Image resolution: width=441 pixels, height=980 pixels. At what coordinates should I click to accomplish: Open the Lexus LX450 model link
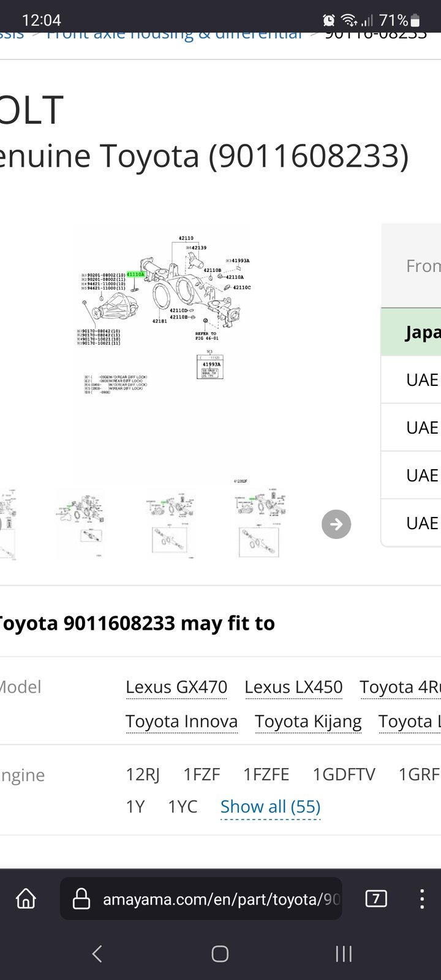pyautogui.click(x=293, y=687)
